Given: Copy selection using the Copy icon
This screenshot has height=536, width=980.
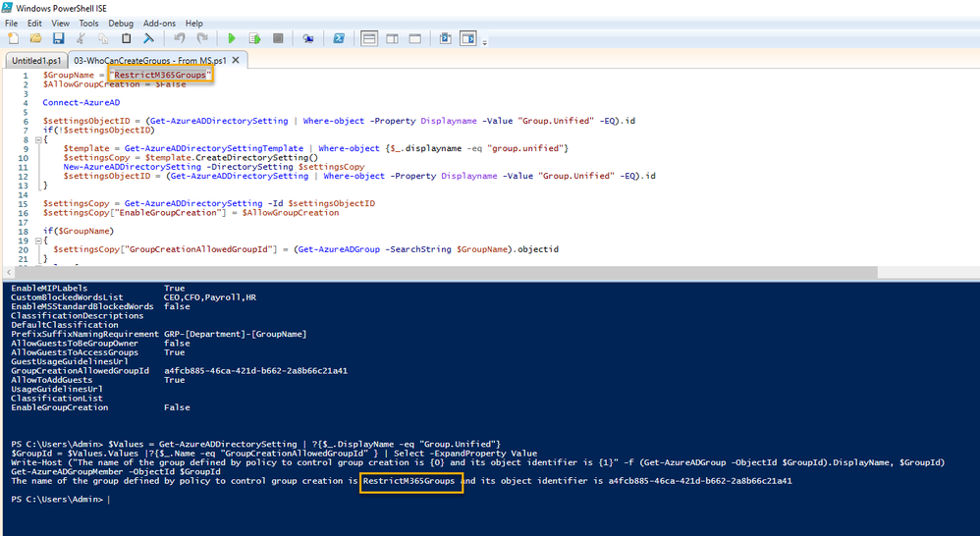Looking at the screenshot, I should pos(103,38).
